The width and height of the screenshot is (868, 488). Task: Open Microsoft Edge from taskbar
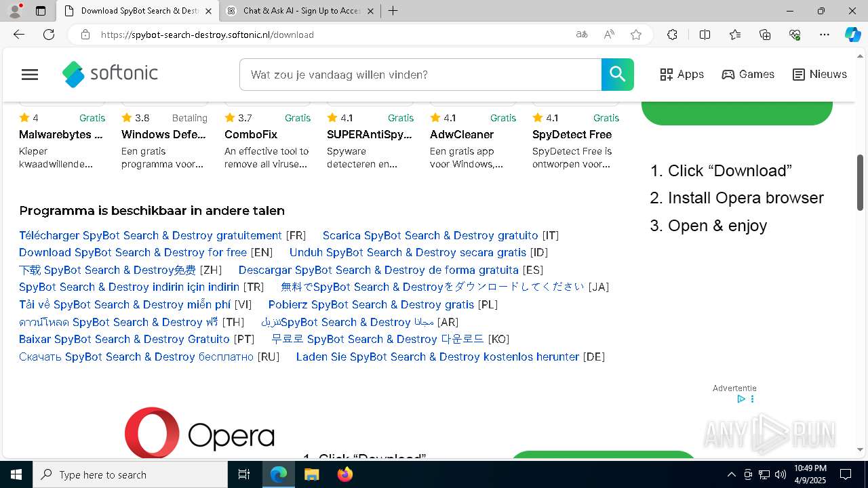pos(279,474)
